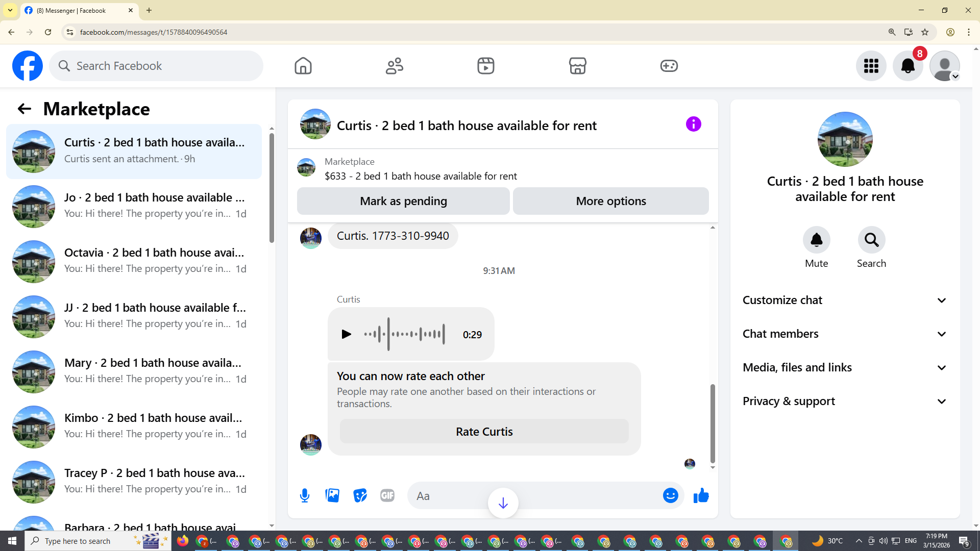
Task: Open JJ conversation in the chat list
Action: (134, 317)
